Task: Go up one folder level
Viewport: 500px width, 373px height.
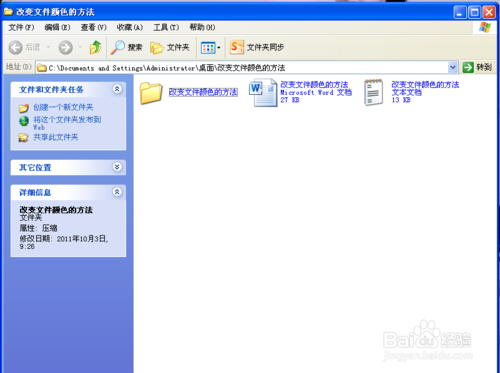Action: click(x=95, y=47)
